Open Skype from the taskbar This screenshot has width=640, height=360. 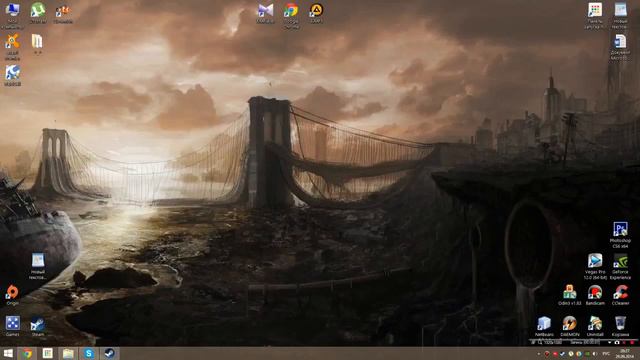(89, 353)
